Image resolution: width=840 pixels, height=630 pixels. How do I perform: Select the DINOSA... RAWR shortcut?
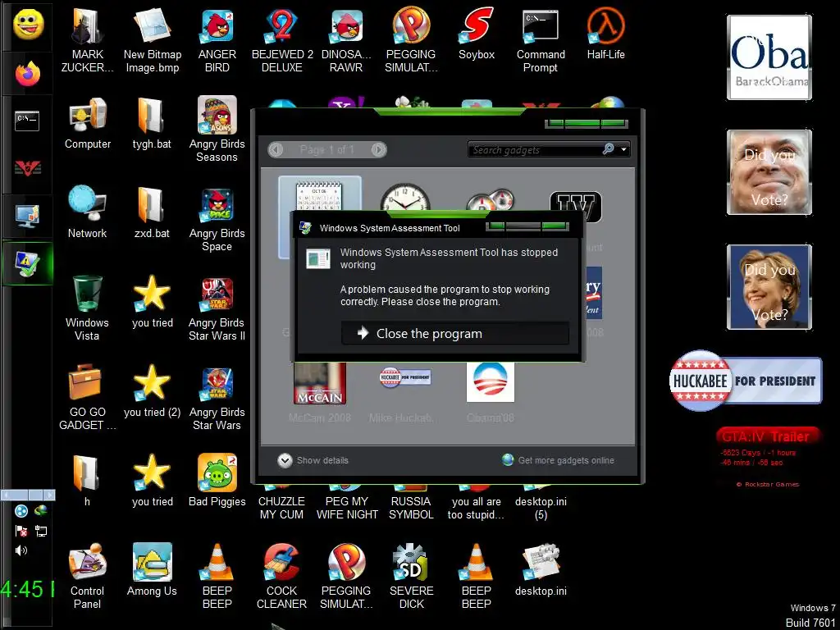(347, 41)
